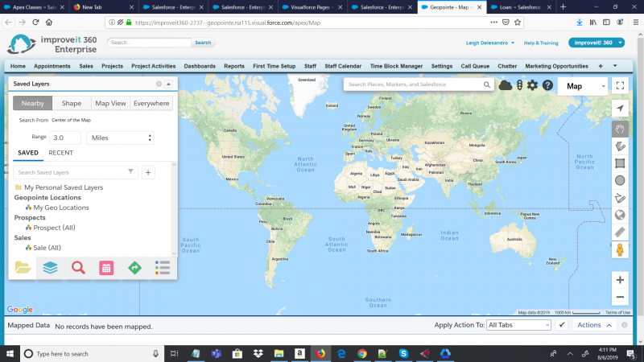Open the improveit! 360 app menu
The image size is (644, 362).
[x=597, y=43]
